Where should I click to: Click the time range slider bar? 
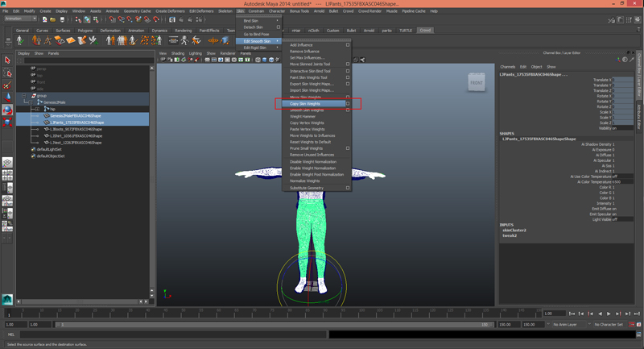pos(274,324)
